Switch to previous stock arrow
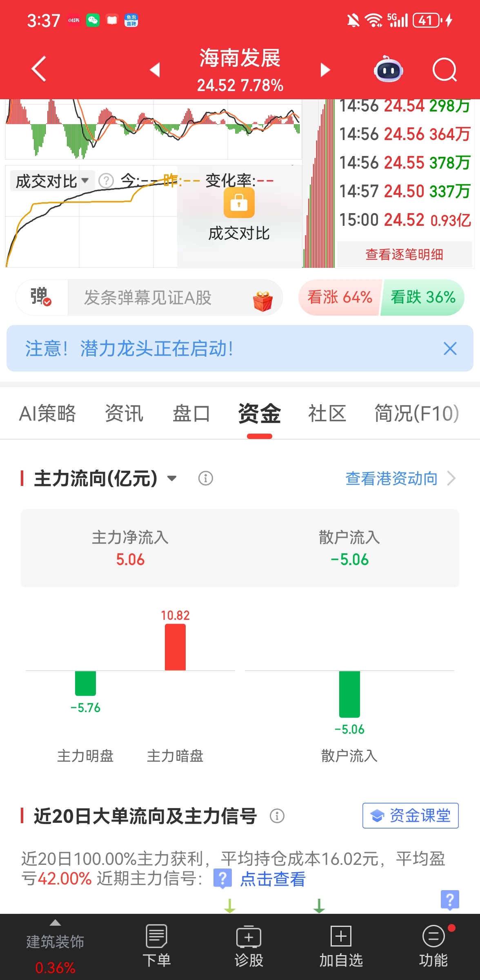 (x=155, y=70)
